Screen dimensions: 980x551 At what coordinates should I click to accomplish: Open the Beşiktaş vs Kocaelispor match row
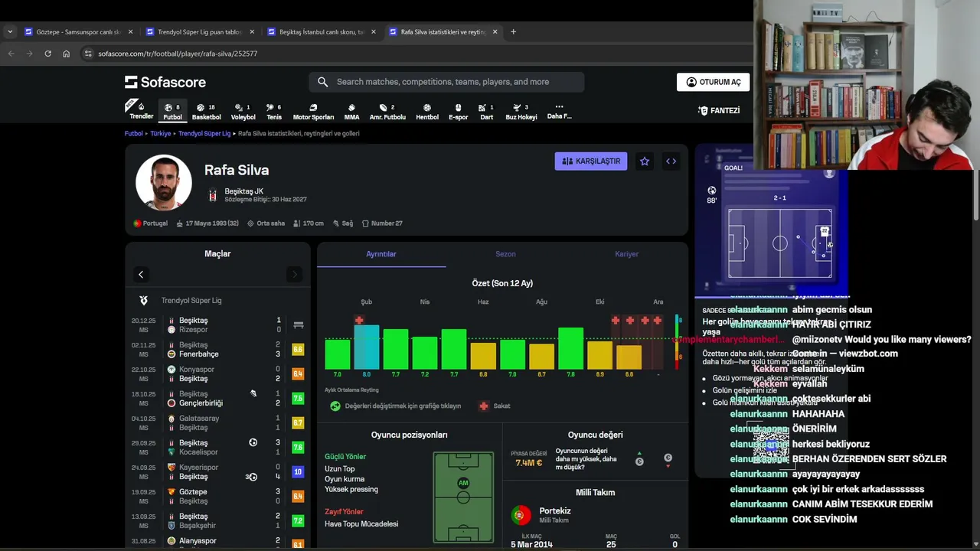pyautogui.click(x=217, y=448)
